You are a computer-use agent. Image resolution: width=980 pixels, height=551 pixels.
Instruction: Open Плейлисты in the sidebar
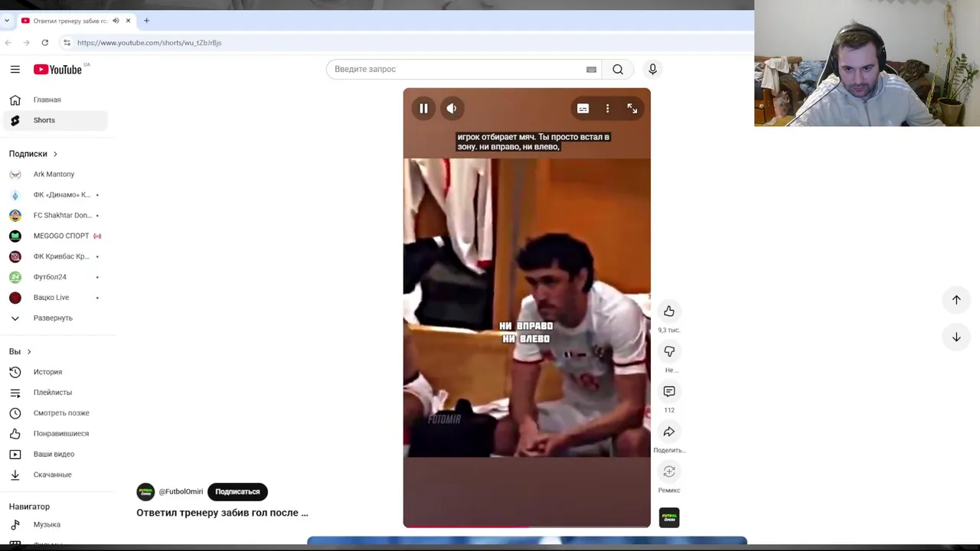[x=55, y=393]
